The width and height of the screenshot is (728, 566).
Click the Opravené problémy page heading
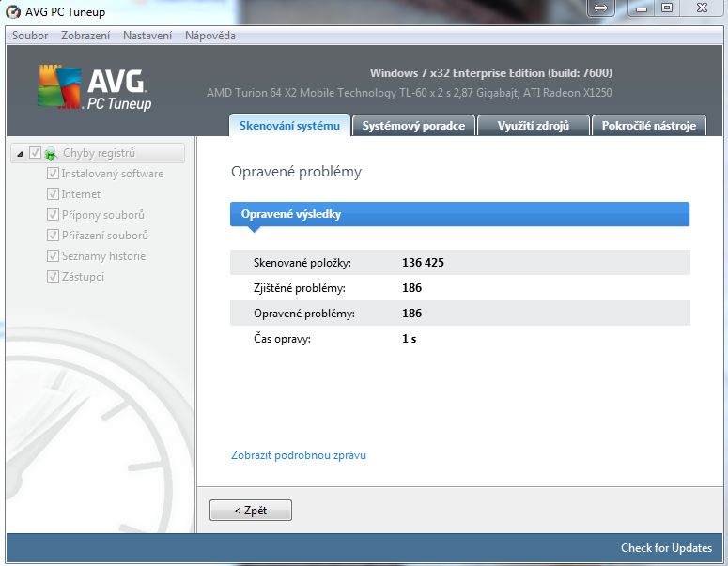coord(296,172)
